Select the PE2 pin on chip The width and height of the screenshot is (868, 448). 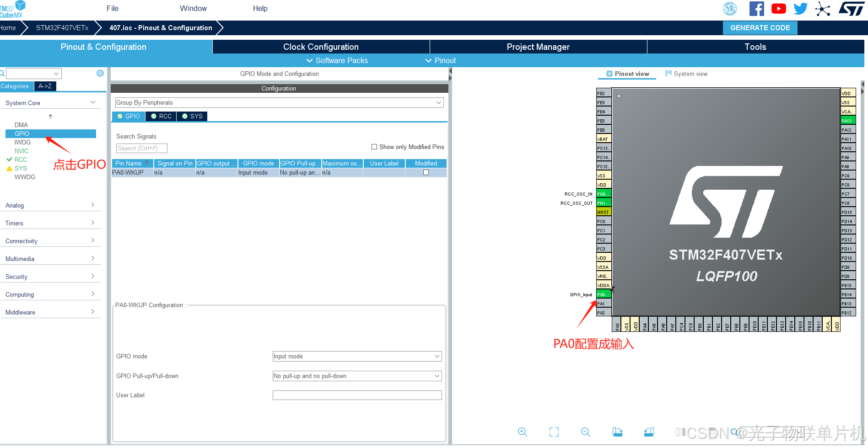coord(604,93)
